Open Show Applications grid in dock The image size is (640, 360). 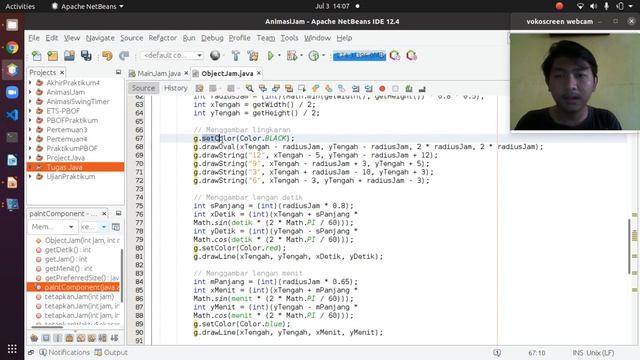click(12, 349)
